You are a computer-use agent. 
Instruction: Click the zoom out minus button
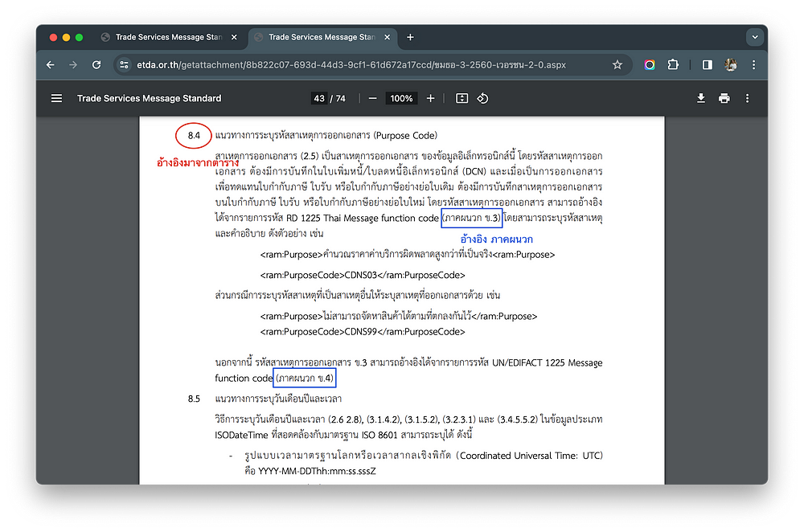(372, 98)
